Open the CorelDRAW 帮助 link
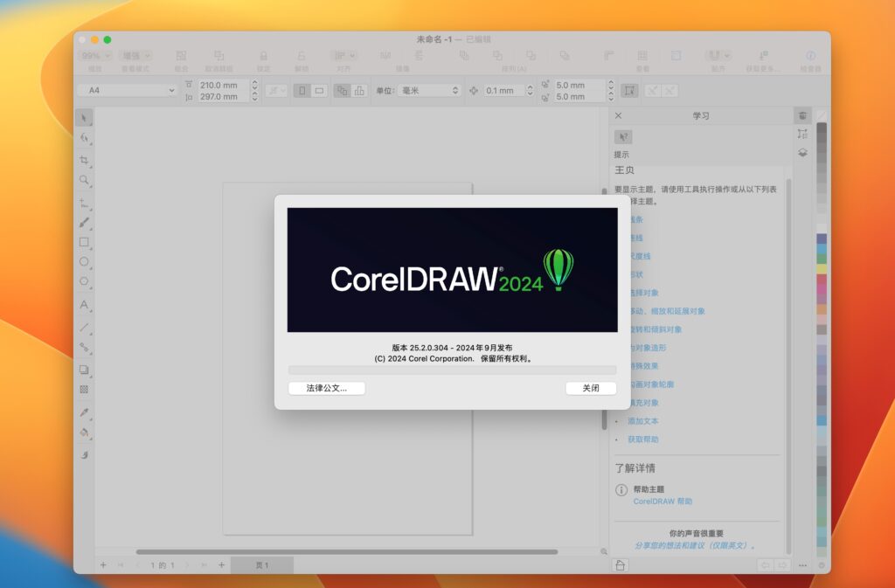 coord(665,501)
